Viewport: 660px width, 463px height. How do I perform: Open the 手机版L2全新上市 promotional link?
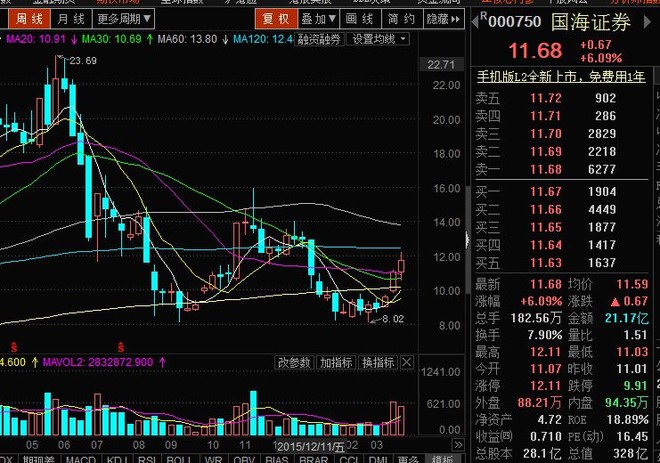(561, 77)
